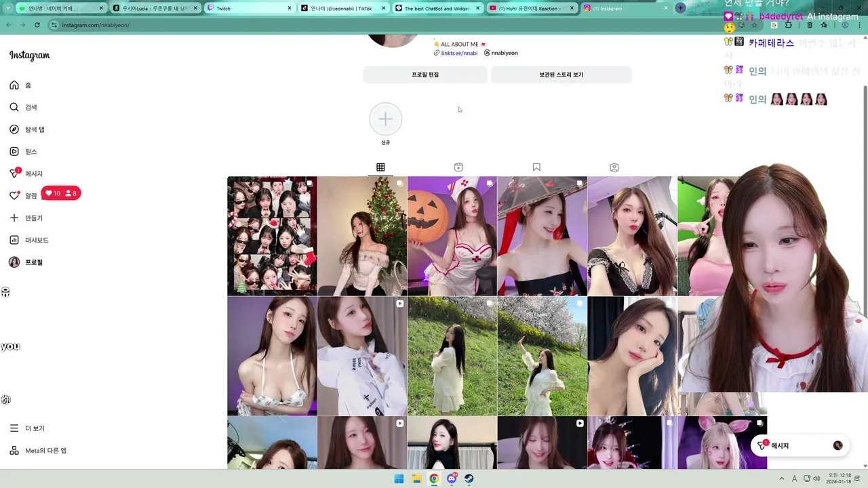Close the Twitch browser tab
Screen dimensions: 868x488
[290, 8]
